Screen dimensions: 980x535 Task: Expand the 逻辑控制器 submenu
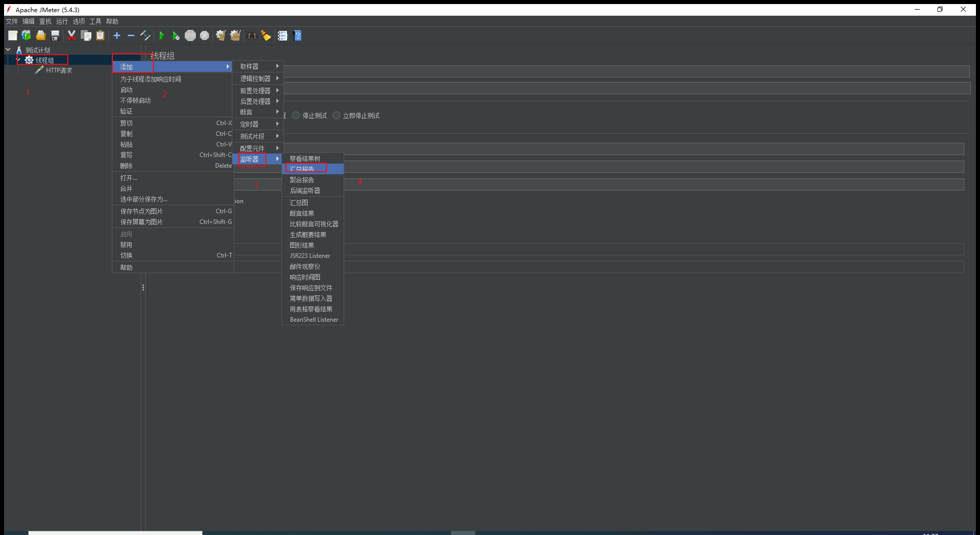pos(258,79)
